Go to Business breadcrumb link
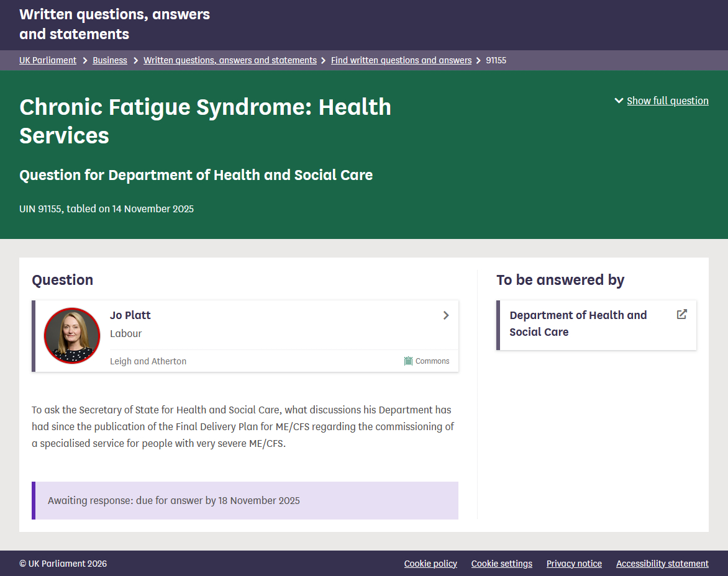The height and width of the screenshot is (576, 728). (110, 60)
